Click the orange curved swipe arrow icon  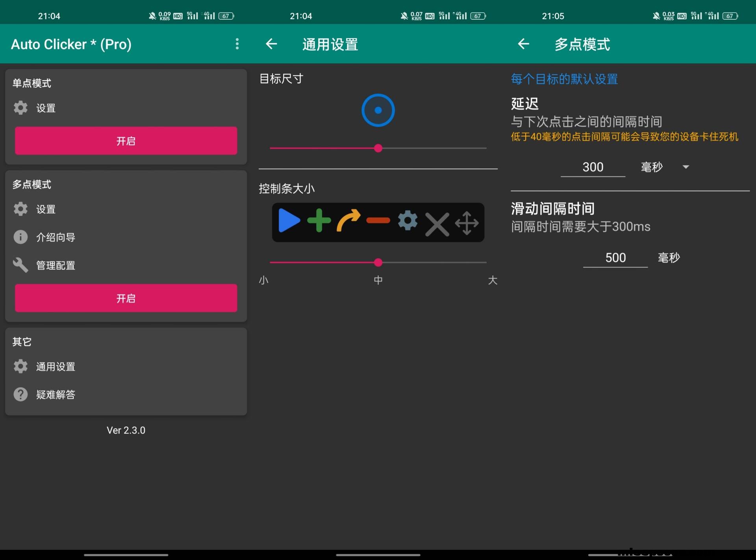pos(348,221)
